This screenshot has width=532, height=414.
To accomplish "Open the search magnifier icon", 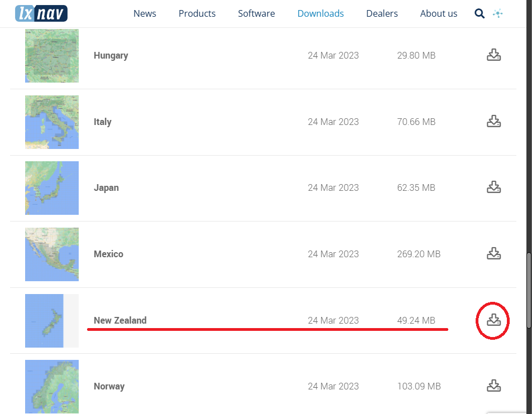I will click(x=480, y=13).
